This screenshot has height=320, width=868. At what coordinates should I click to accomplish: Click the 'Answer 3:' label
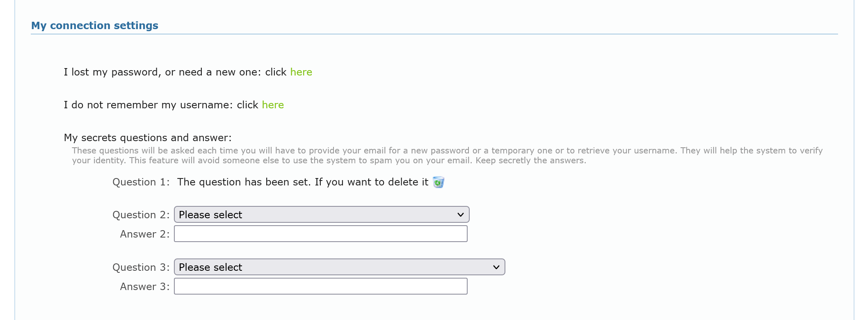click(144, 287)
